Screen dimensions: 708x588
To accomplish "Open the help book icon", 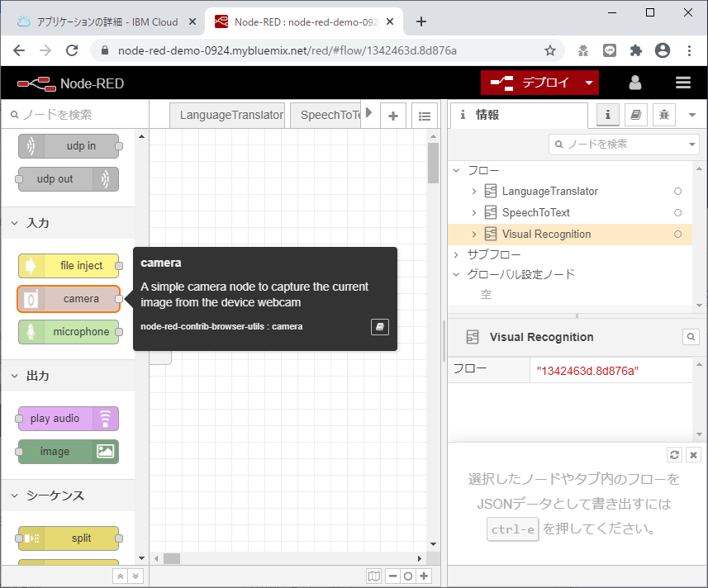I will 635,115.
